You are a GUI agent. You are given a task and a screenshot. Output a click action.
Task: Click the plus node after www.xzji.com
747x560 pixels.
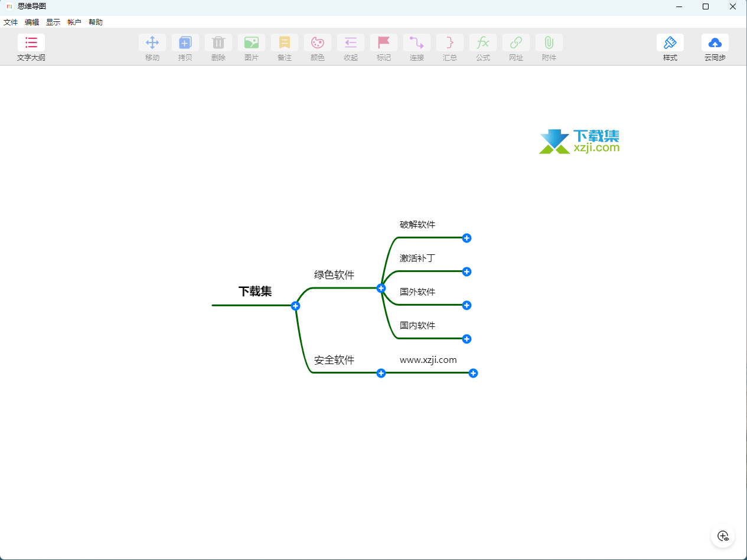(473, 373)
